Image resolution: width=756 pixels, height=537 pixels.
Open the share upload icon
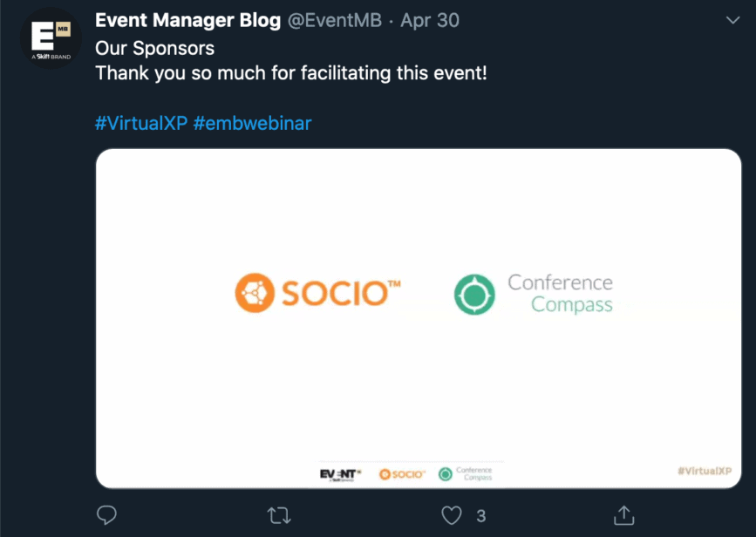tap(623, 515)
